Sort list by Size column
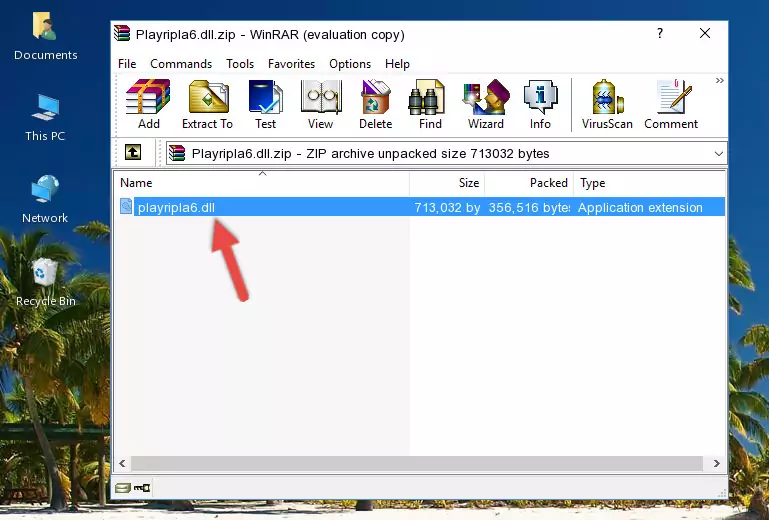769x520 pixels. pyautogui.click(x=447, y=183)
